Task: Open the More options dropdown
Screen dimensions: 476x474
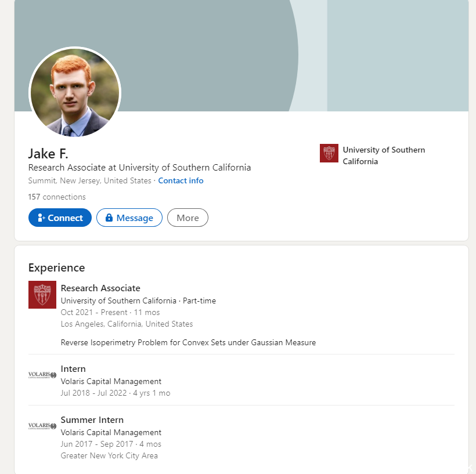Action: pyautogui.click(x=187, y=218)
